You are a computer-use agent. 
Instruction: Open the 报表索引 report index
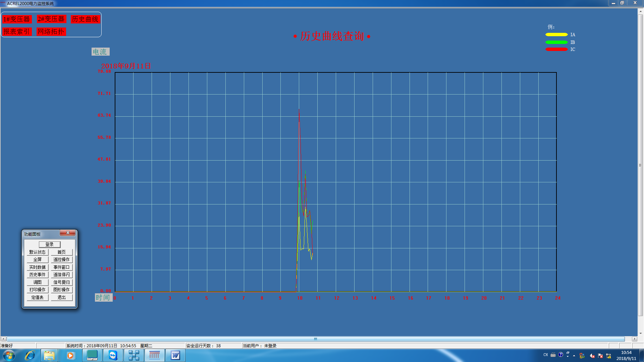17,32
